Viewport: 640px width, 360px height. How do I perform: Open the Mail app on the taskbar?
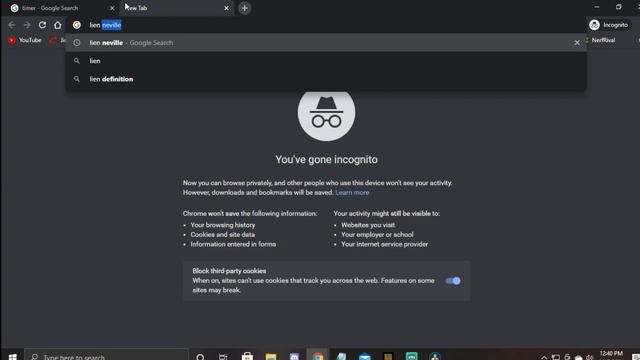(x=365, y=357)
